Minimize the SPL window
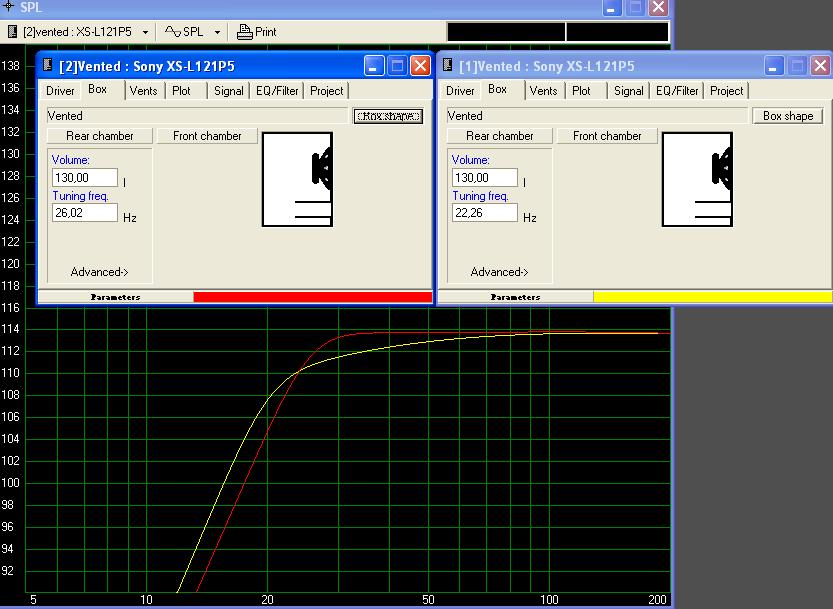 612,7
